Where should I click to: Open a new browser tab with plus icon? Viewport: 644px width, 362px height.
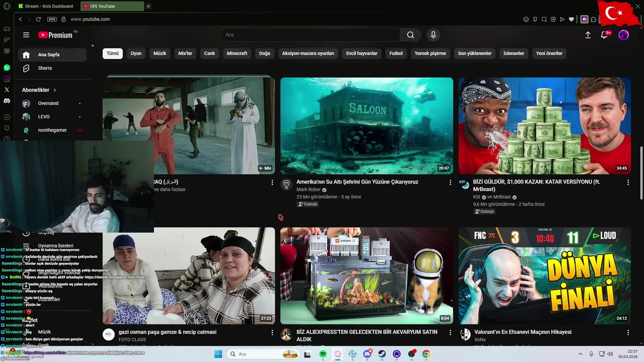[x=148, y=6]
